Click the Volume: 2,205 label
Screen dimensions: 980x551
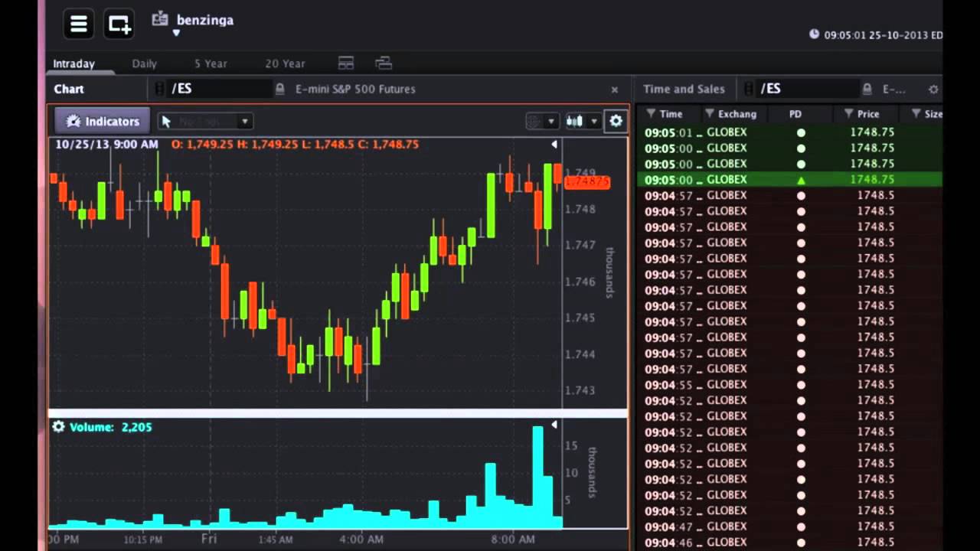pyautogui.click(x=111, y=427)
